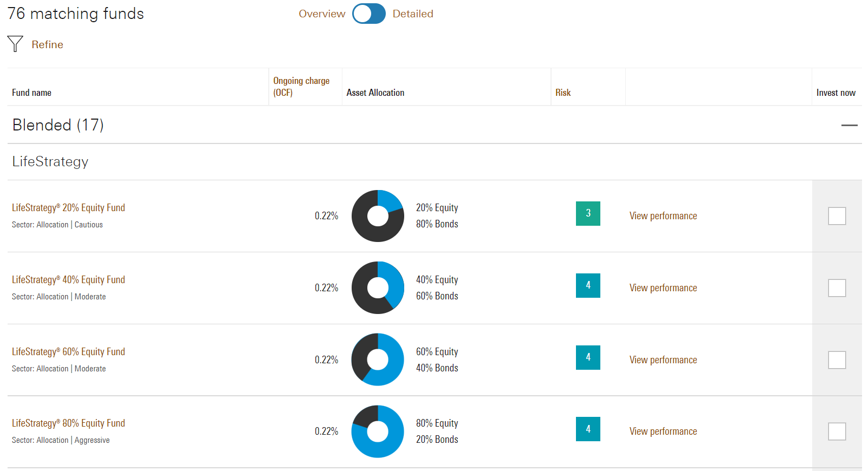View performance of 40% Equity Fund
This screenshot has height=471, width=868.
(663, 287)
